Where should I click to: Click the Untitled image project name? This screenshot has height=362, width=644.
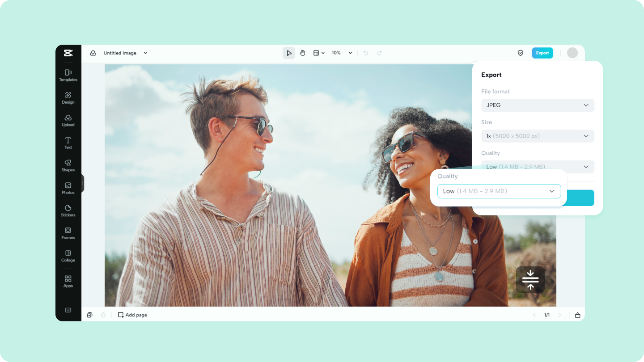(120, 53)
